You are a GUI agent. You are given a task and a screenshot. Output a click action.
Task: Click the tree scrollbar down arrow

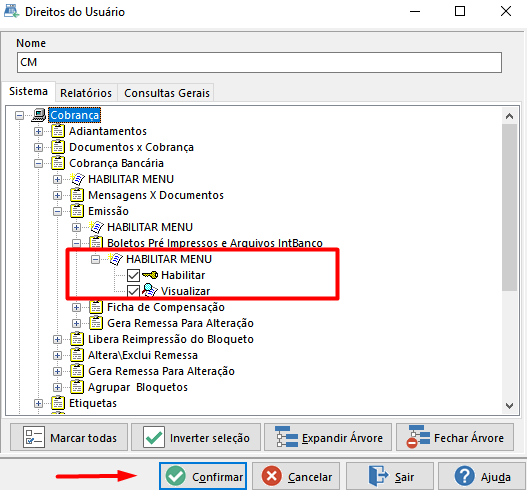pyautogui.click(x=510, y=406)
